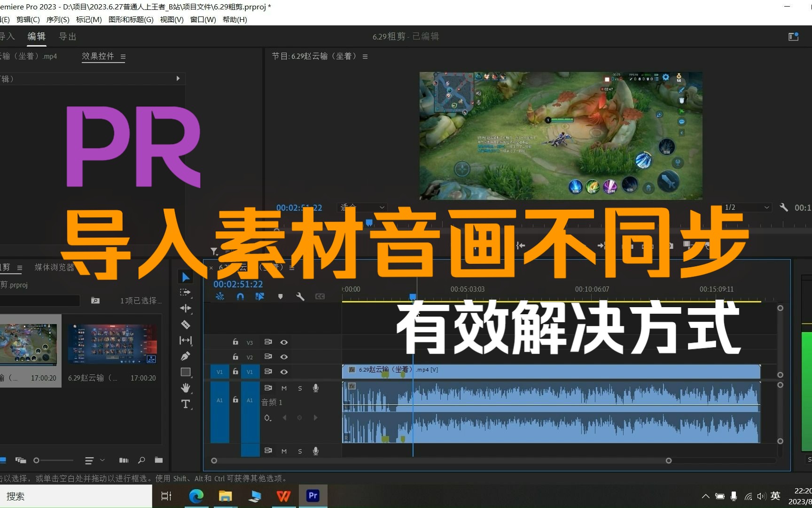Viewport: 812px width, 508px height.
Task: Toggle linked selection in timeline
Action: click(x=260, y=296)
